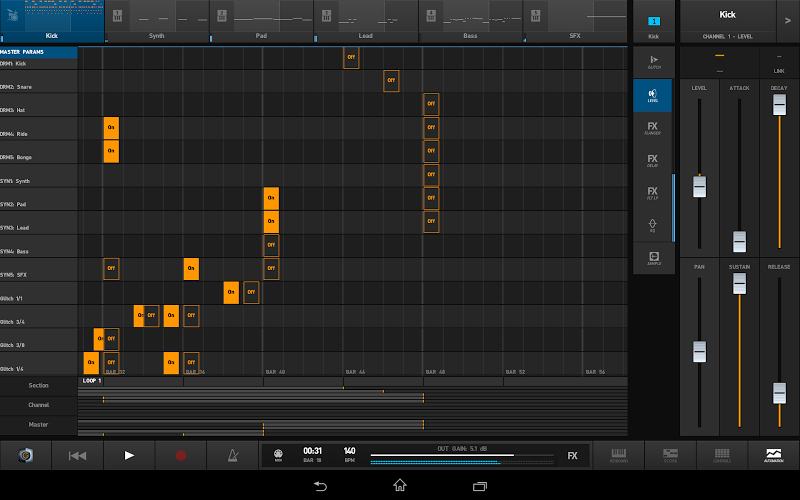Click the master FX button
This screenshot has height=500, width=800.
[x=572, y=456]
